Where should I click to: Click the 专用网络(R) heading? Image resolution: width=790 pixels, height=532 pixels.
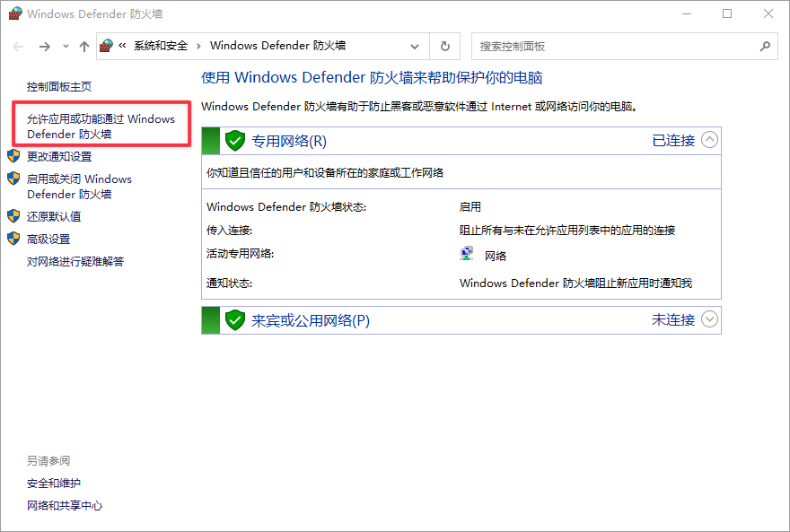click(289, 141)
